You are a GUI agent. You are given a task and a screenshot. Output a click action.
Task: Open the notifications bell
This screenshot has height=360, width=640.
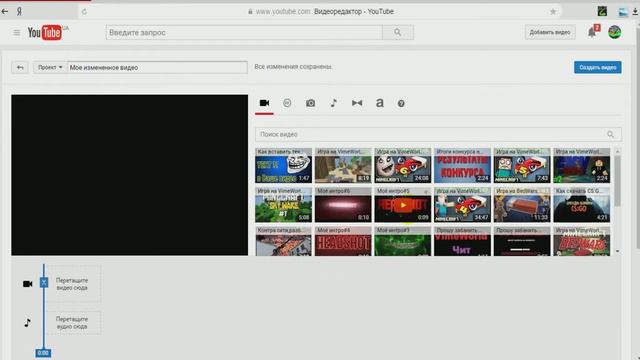click(x=592, y=32)
